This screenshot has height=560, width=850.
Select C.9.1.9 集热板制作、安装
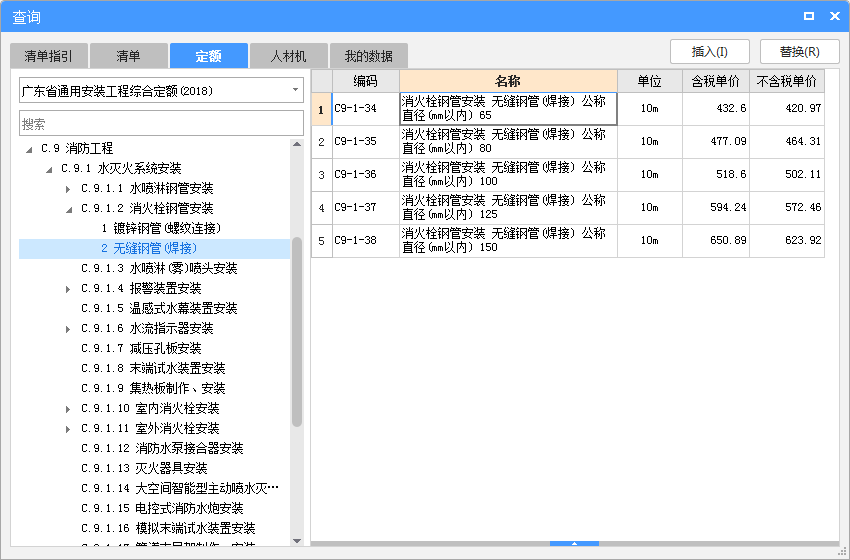pos(153,388)
